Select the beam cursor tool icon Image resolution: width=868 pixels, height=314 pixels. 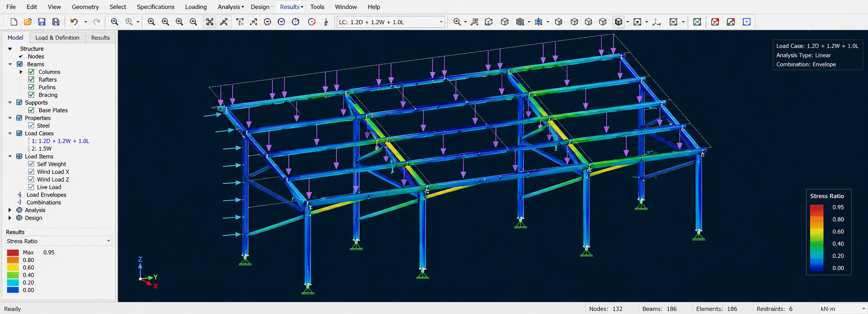pos(224,22)
